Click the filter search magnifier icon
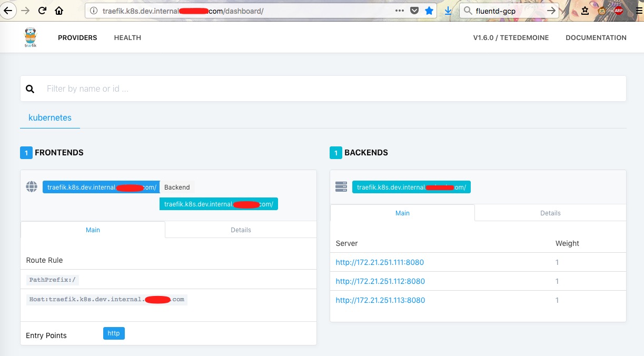 click(30, 89)
